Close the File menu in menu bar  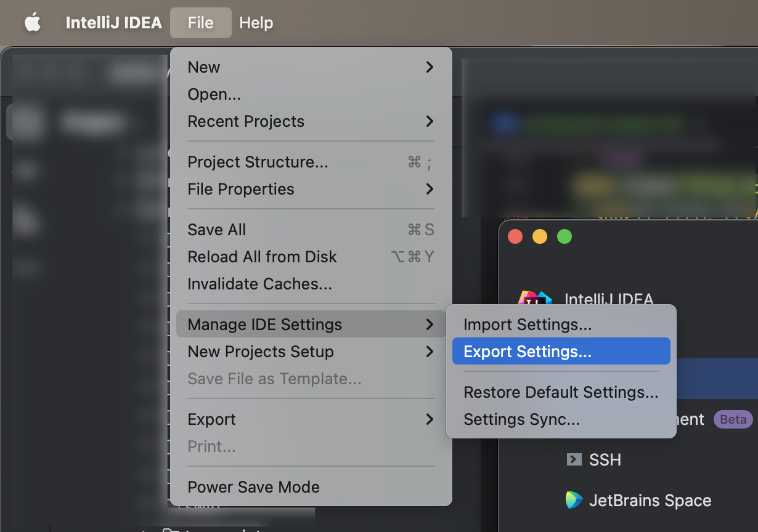200,23
